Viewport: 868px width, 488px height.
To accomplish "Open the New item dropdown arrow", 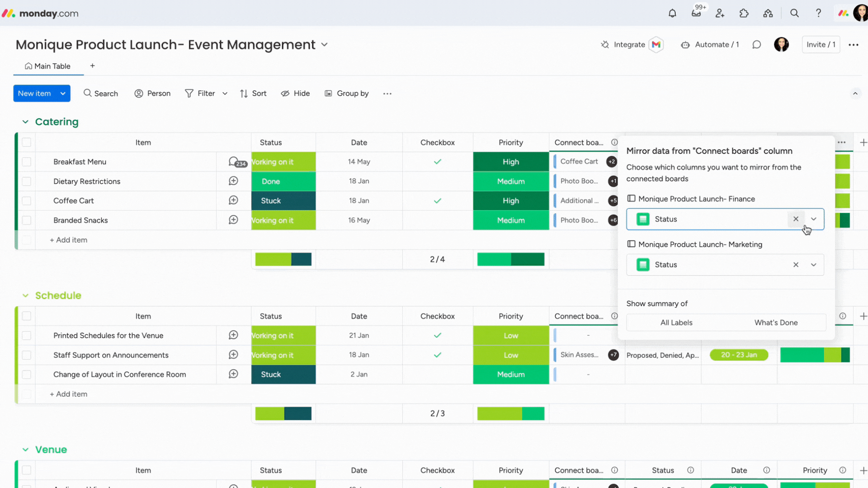I will pyautogui.click(x=63, y=94).
